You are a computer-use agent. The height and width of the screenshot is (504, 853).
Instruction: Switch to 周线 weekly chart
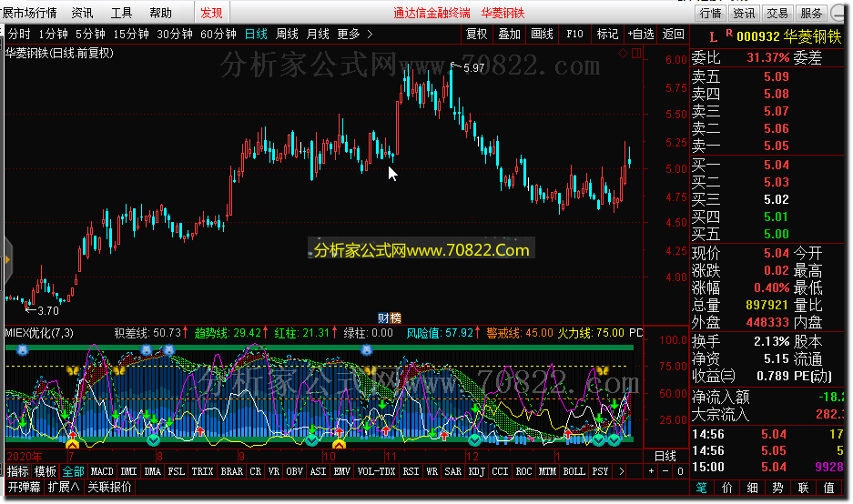(x=288, y=35)
